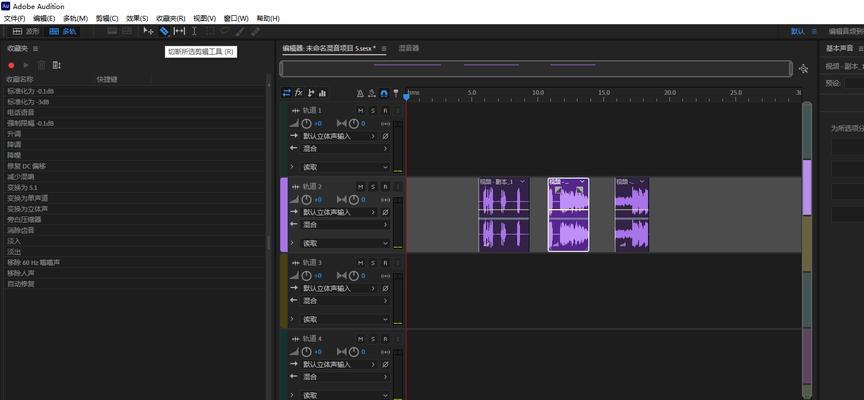
Task: Select the 默认 workspace
Action: [x=797, y=31]
